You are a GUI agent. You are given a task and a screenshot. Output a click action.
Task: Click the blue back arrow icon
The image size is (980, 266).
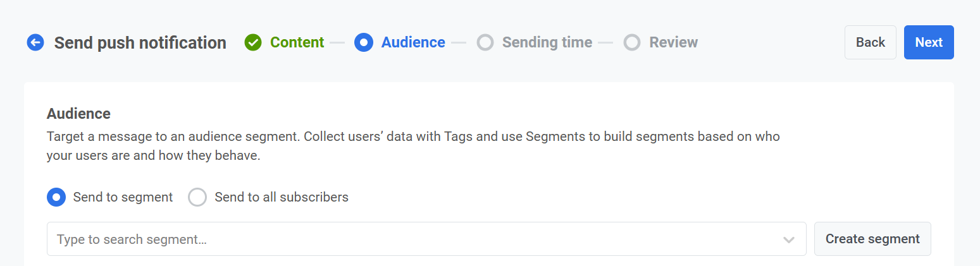tap(35, 42)
